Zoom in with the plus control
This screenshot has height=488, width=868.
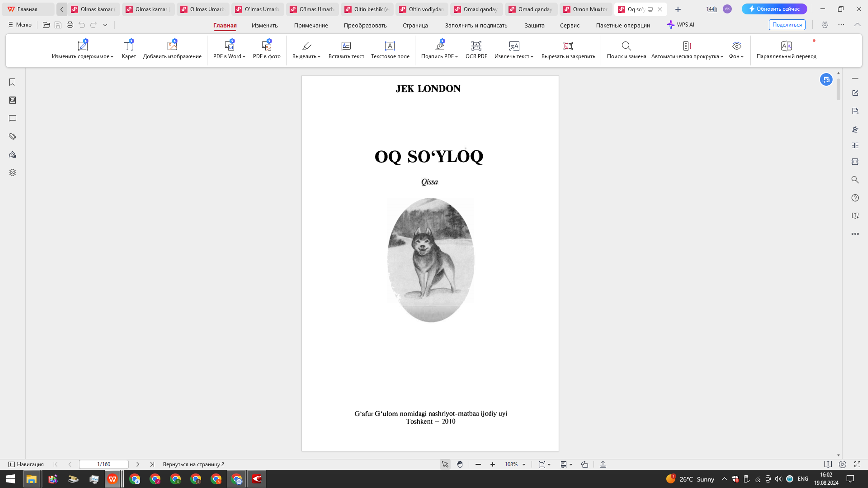(x=492, y=464)
